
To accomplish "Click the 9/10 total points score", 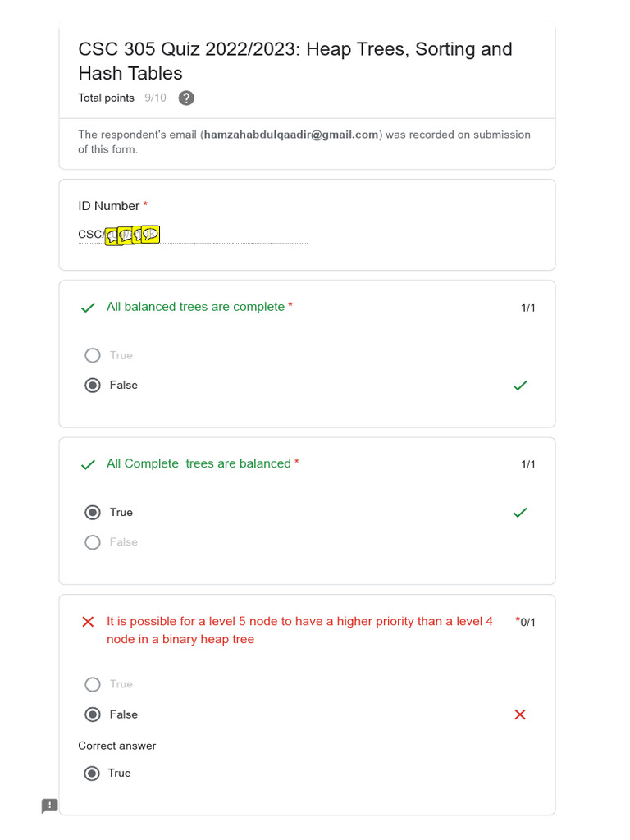I will click(x=155, y=98).
